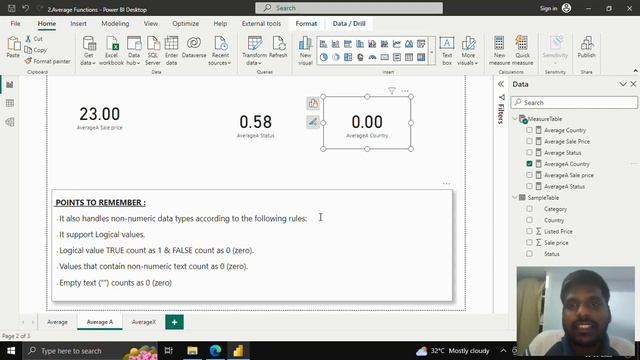Screen dimensions: 640x360
Task: Switch to Report view in left sidebar
Action: (10, 84)
